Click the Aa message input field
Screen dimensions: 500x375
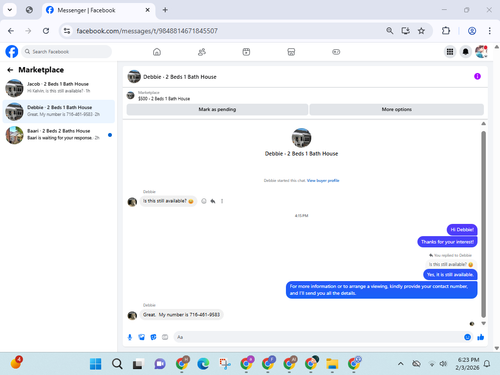pyautogui.click(x=318, y=337)
